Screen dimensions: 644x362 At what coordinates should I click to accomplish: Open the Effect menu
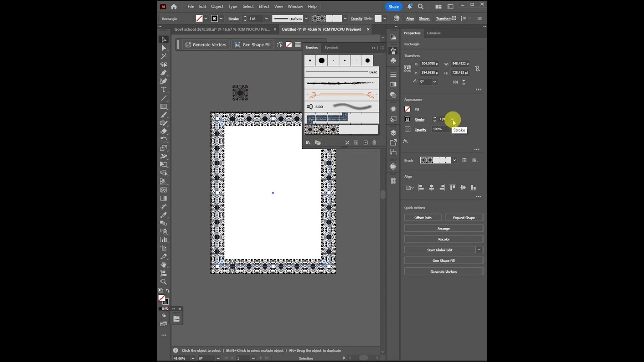click(x=264, y=7)
